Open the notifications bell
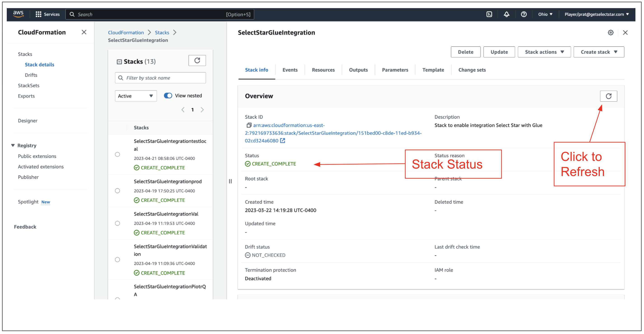This screenshot has width=644, height=334. pos(506,14)
